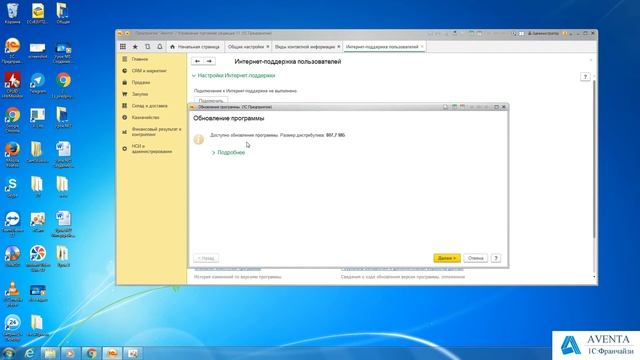
Task: Close Интернет-поддержка пользователей tab
Action: point(422,47)
